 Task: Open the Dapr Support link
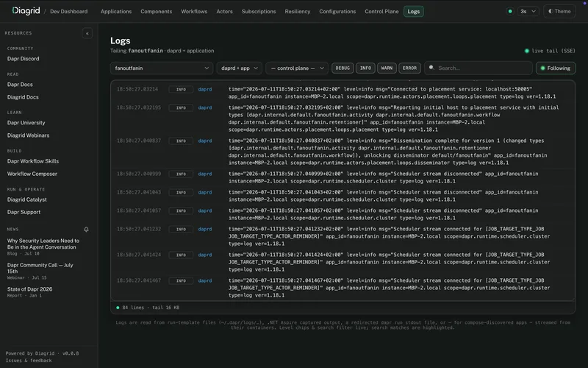tap(24, 212)
